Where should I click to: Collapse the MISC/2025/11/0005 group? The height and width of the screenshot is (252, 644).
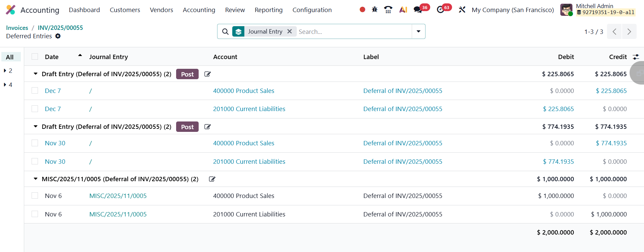pos(36,179)
